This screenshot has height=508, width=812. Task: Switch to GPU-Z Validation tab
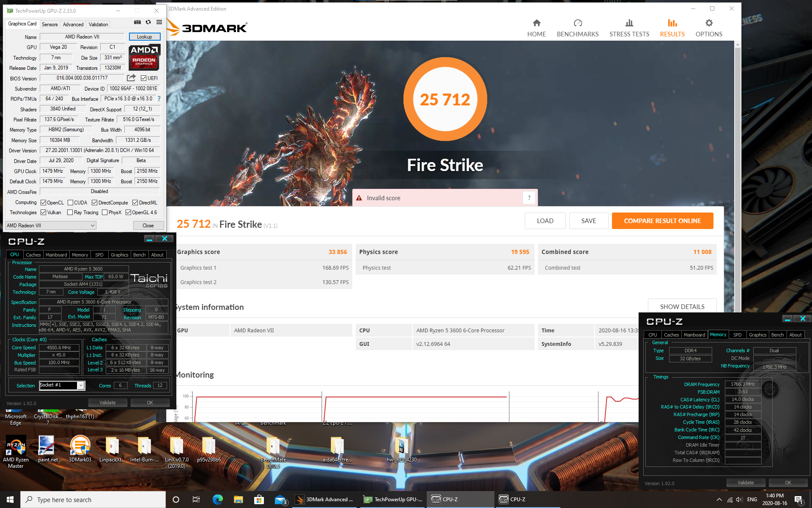(98, 25)
